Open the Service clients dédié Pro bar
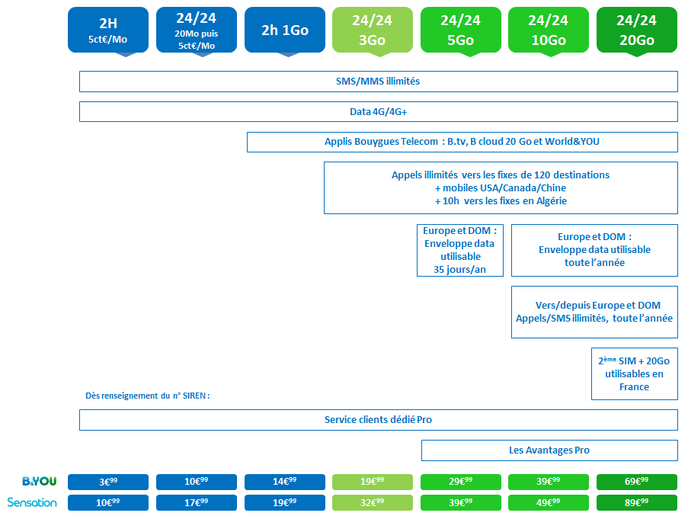The image size is (688, 516). [x=378, y=420]
